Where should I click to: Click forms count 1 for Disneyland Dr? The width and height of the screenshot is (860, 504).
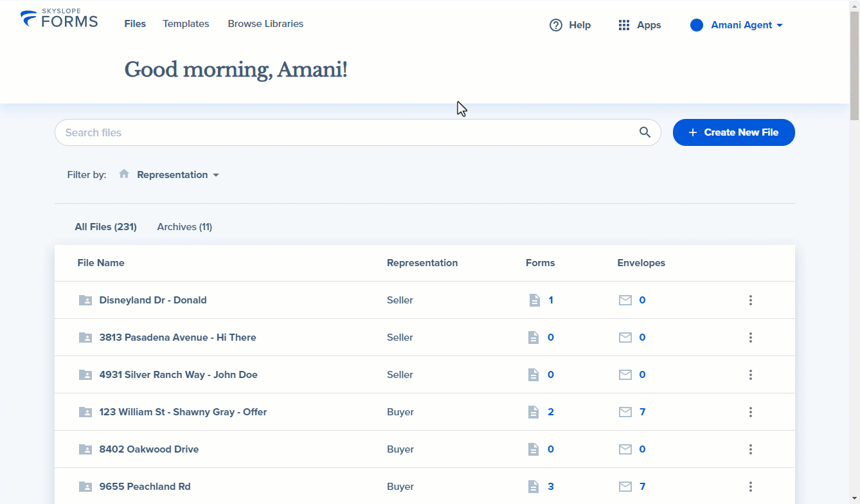[x=551, y=300]
